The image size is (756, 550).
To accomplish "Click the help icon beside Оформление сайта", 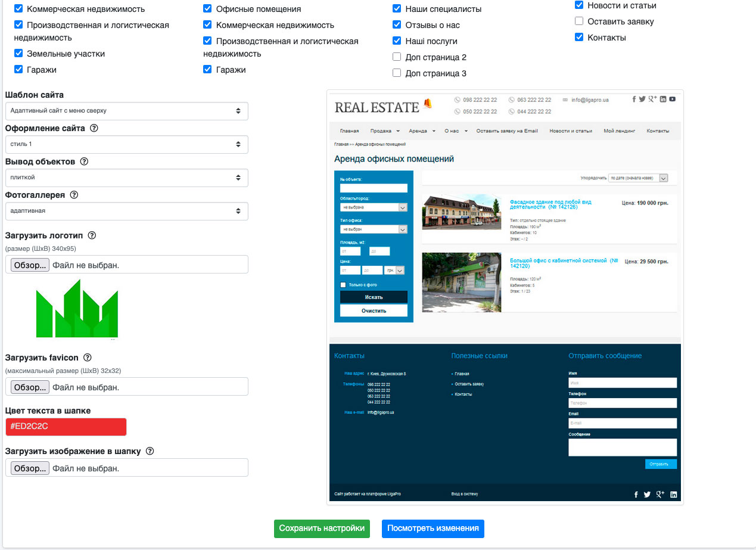I will [x=94, y=128].
